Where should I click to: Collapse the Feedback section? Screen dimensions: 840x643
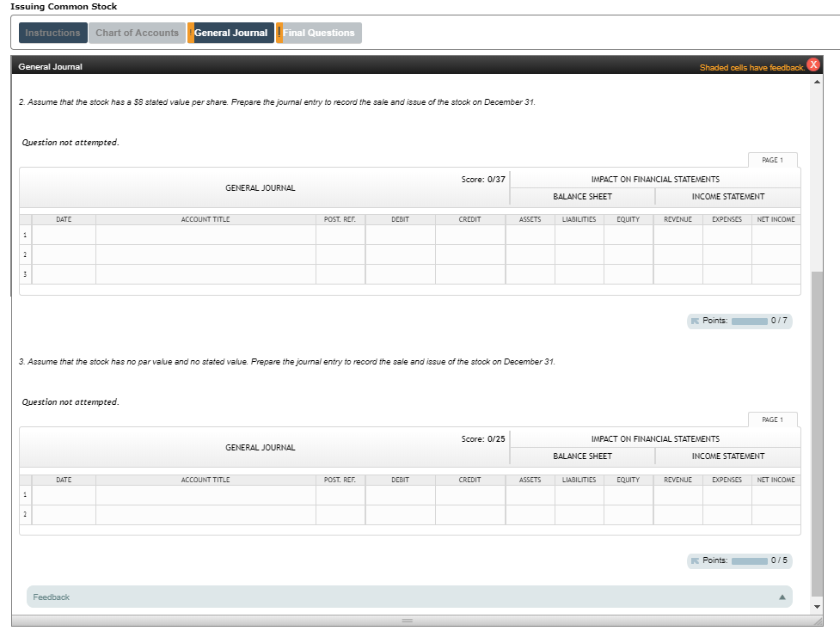(782, 597)
